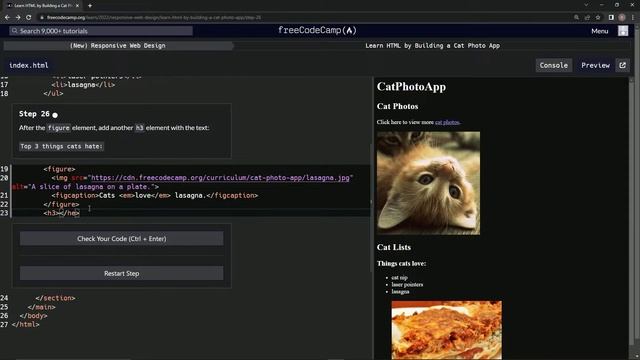Click the Cat Lists heading in preview
This screenshot has height=360, width=640.
point(394,247)
